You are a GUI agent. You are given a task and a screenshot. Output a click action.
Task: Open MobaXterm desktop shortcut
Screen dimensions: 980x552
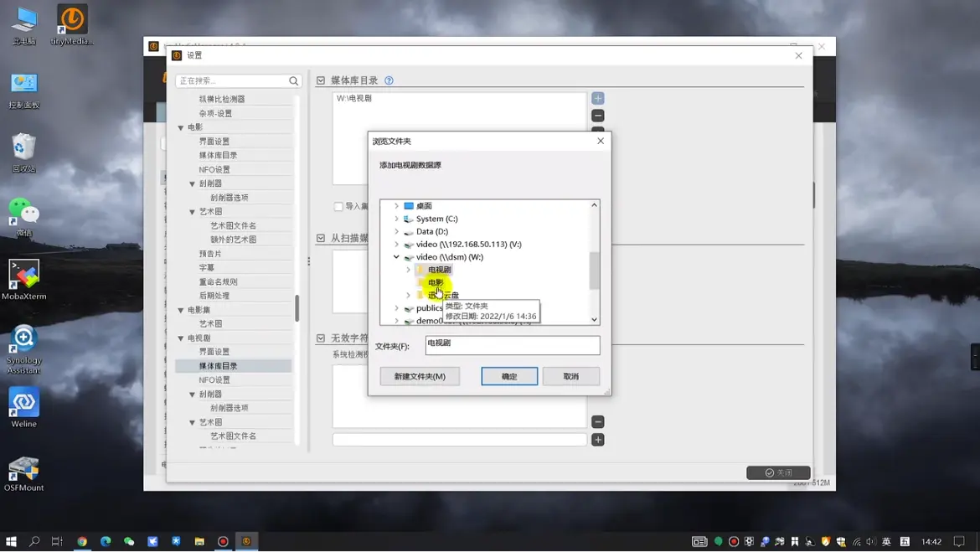tap(23, 280)
